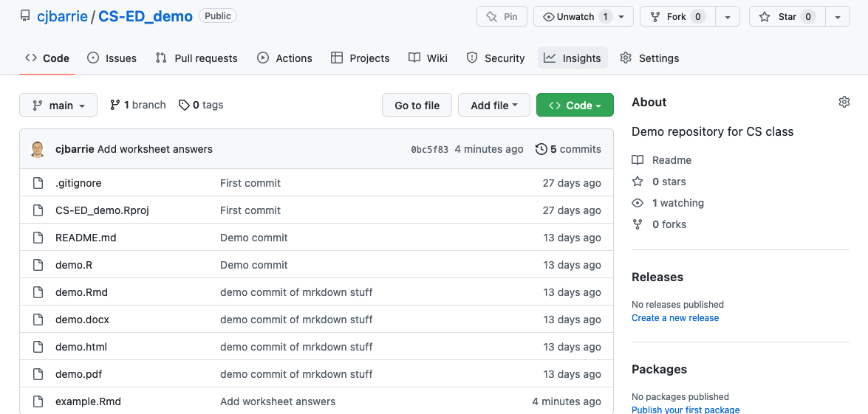The image size is (868, 414).
Task: Click Create a new release
Action: tap(674, 318)
